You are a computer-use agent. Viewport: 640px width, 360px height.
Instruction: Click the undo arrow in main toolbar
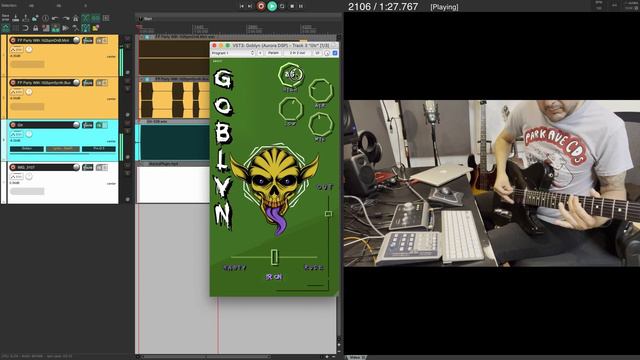pos(55,18)
